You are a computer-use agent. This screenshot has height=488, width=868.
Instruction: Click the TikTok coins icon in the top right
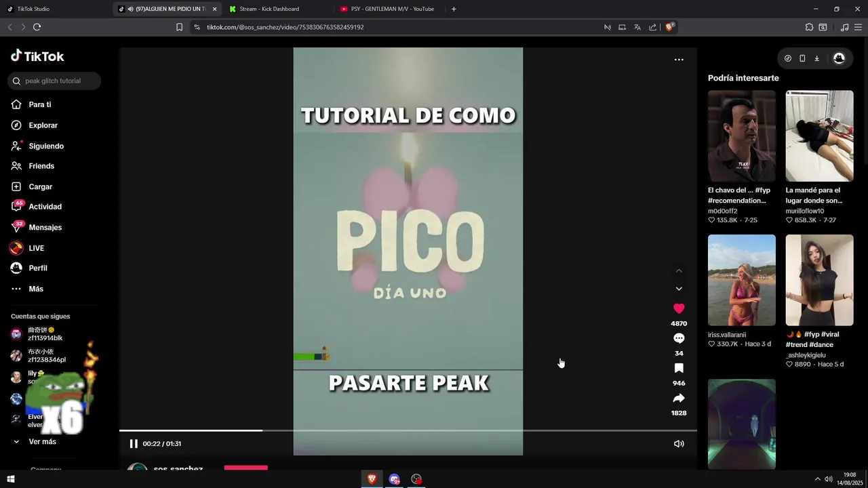point(788,58)
